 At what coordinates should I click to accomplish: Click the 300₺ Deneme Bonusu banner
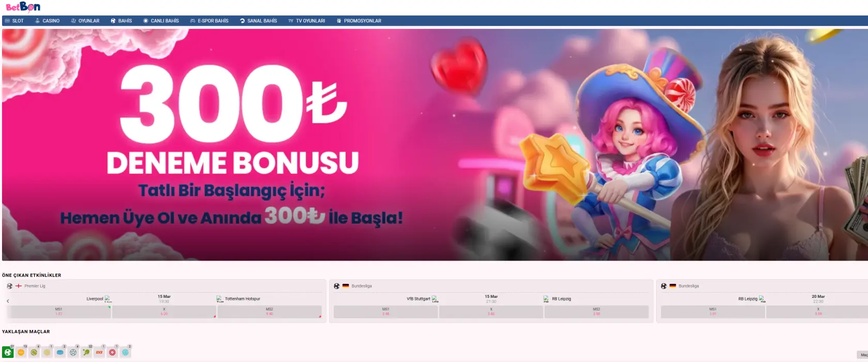click(434, 145)
